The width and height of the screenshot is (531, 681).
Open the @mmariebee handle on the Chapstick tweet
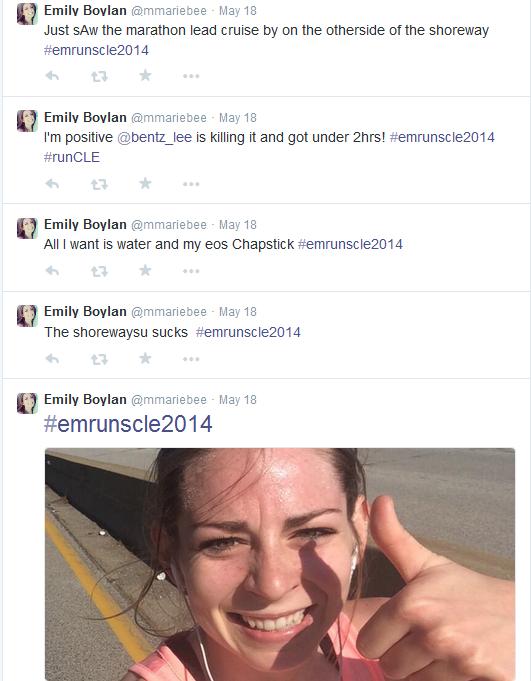pos(168,225)
